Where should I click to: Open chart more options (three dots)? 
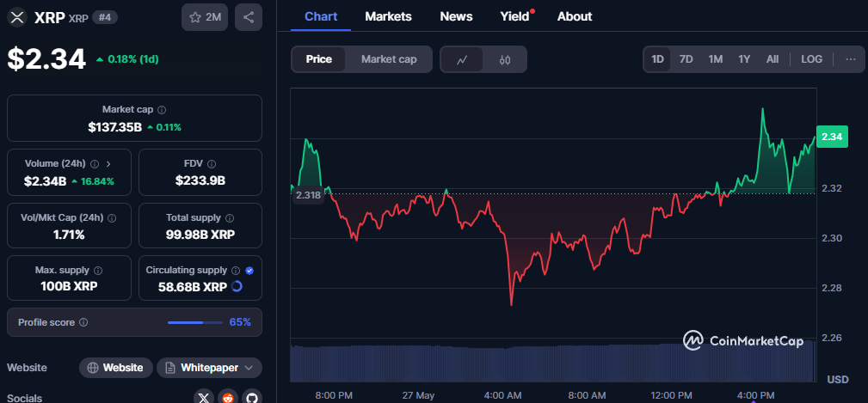click(851, 59)
